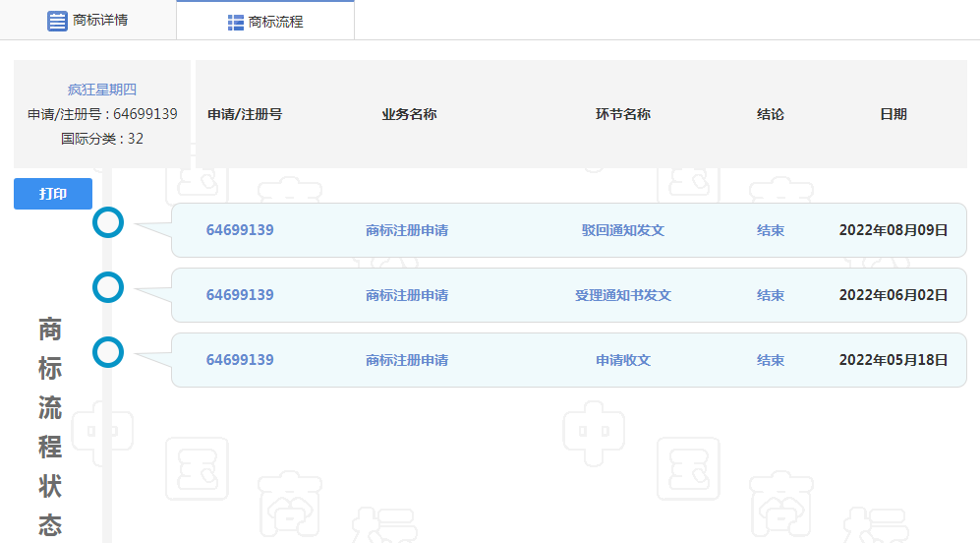Click the 环节名称 column header
Viewport: 980px width, 543px height.
click(623, 114)
